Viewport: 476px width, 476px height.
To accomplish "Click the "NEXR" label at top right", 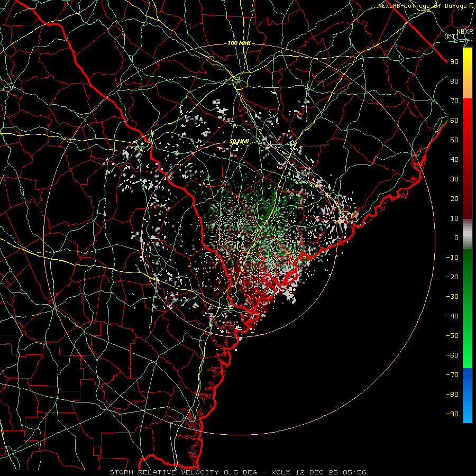I will click(x=465, y=31).
